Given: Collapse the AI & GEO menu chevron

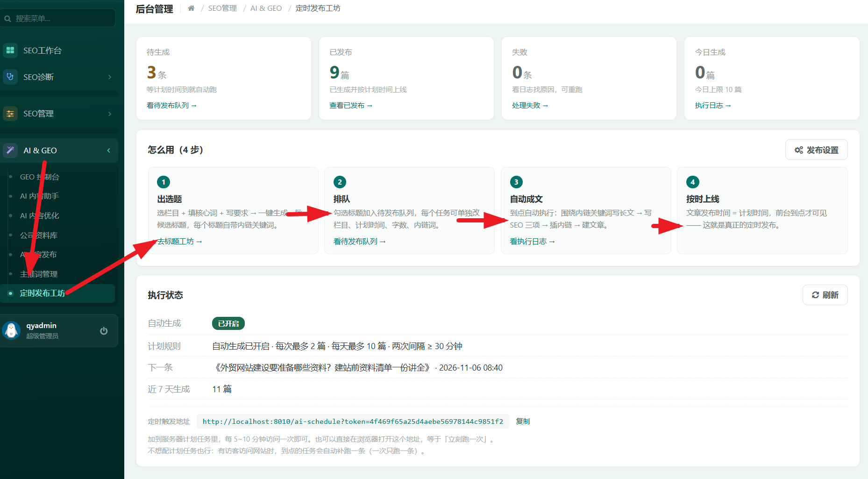Looking at the screenshot, I should [x=108, y=150].
